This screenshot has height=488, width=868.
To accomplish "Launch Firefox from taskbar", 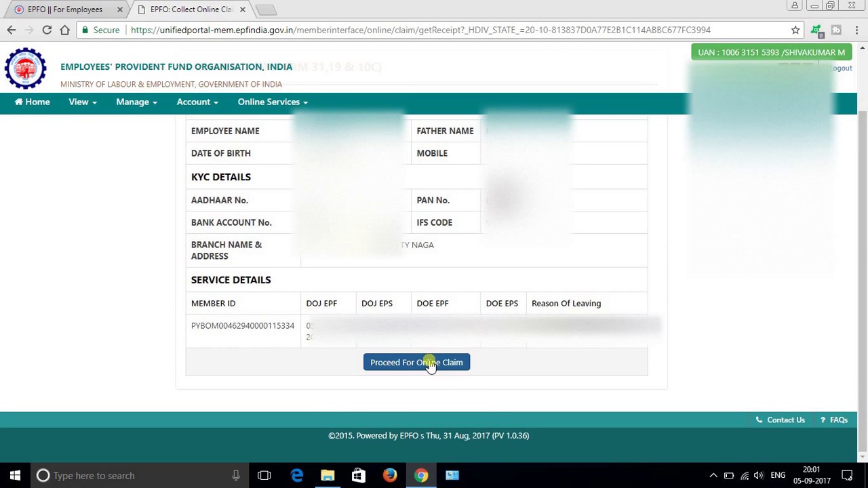I will (389, 475).
